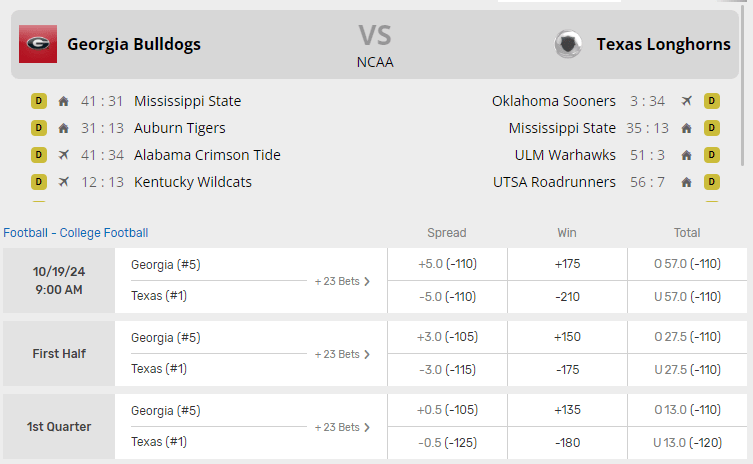
Task: Pick the U 13.0 (-120) 1st Quarter total
Action: pyautogui.click(x=687, y=443)
